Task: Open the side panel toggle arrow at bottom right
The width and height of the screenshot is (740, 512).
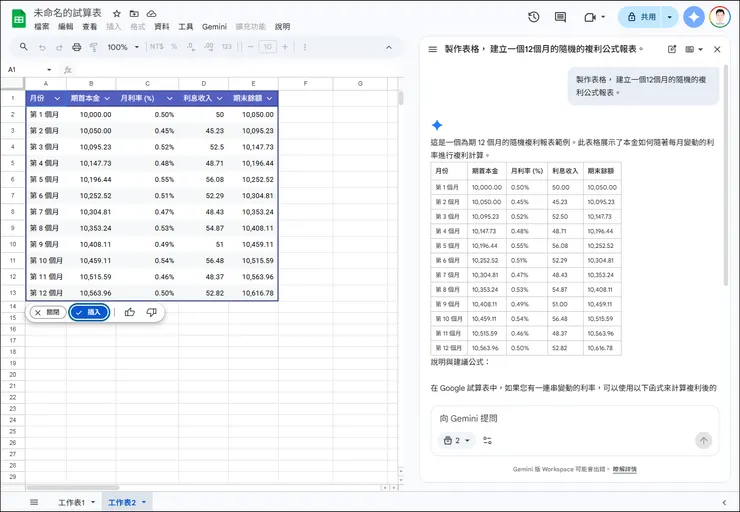Action: coord(724,503)
